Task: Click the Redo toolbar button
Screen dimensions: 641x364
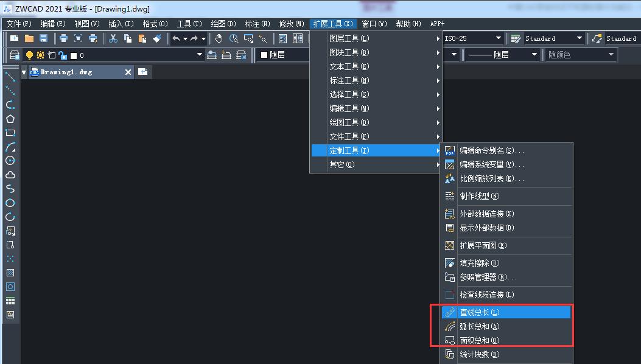Action: [195, 38]
